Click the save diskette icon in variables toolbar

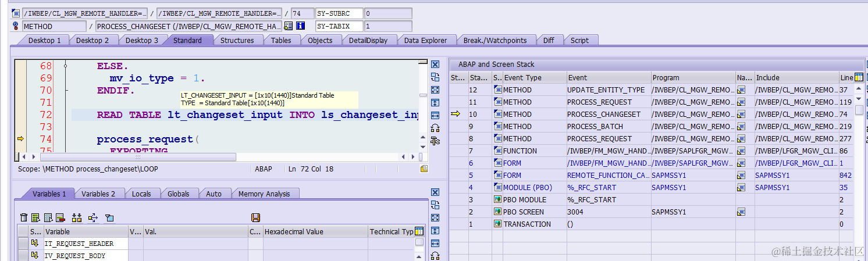tap(255, 217)
